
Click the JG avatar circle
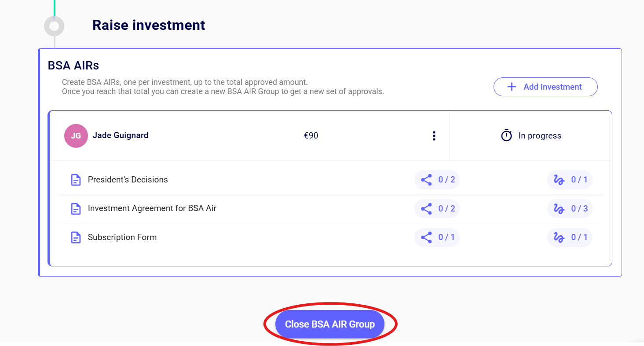(76, 136)
